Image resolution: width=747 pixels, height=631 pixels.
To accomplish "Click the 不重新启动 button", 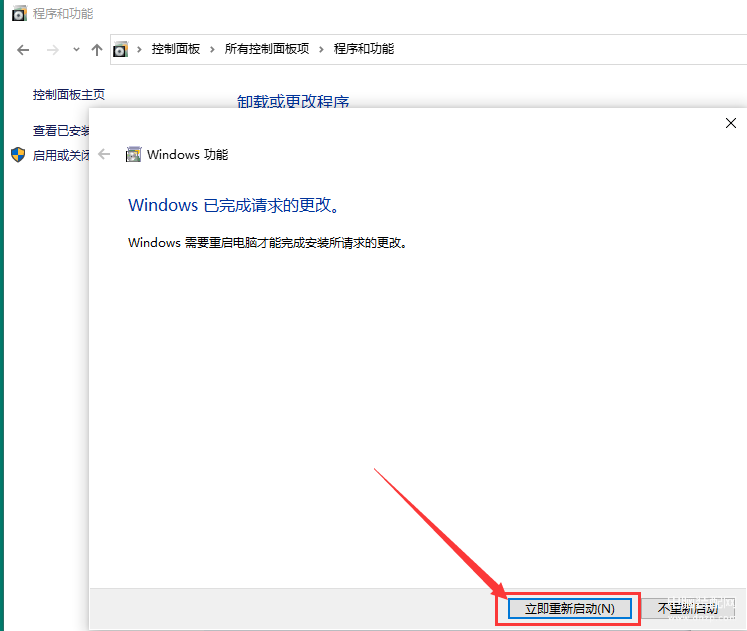I will 688,609.
